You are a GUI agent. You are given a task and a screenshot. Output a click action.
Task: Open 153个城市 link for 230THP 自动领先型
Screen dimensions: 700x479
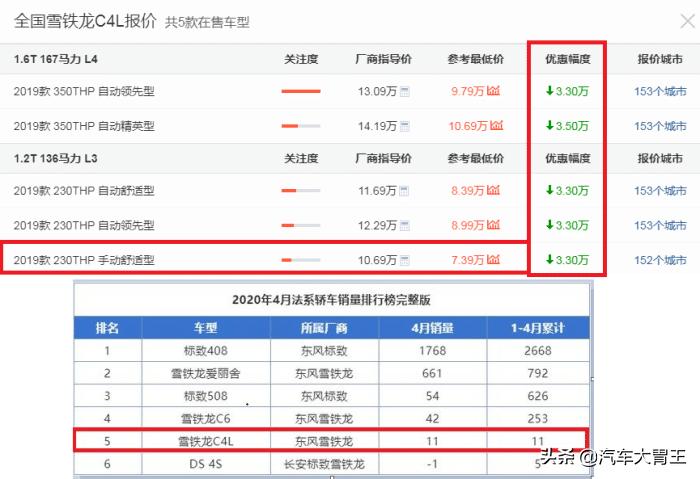660,225
